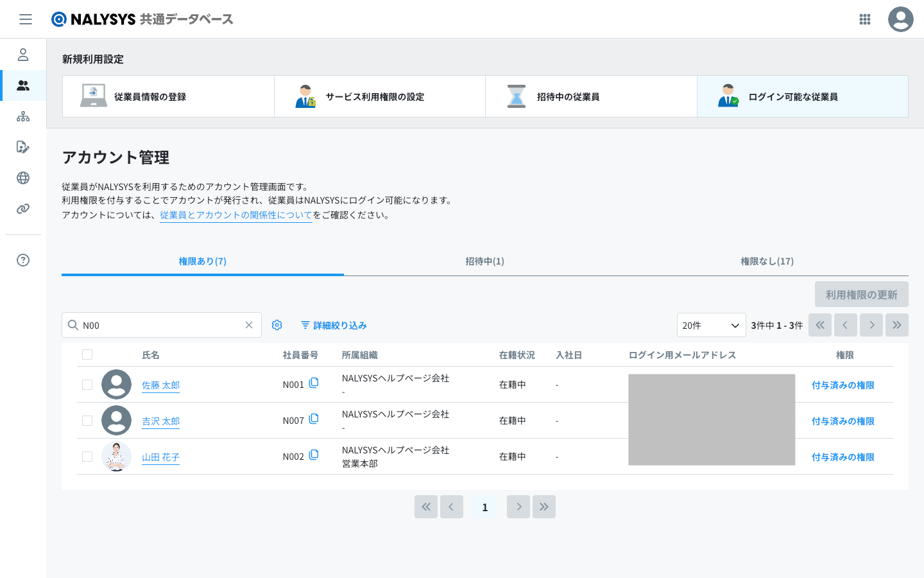Expand 詳細絞り込み filter options

(334, 326)
